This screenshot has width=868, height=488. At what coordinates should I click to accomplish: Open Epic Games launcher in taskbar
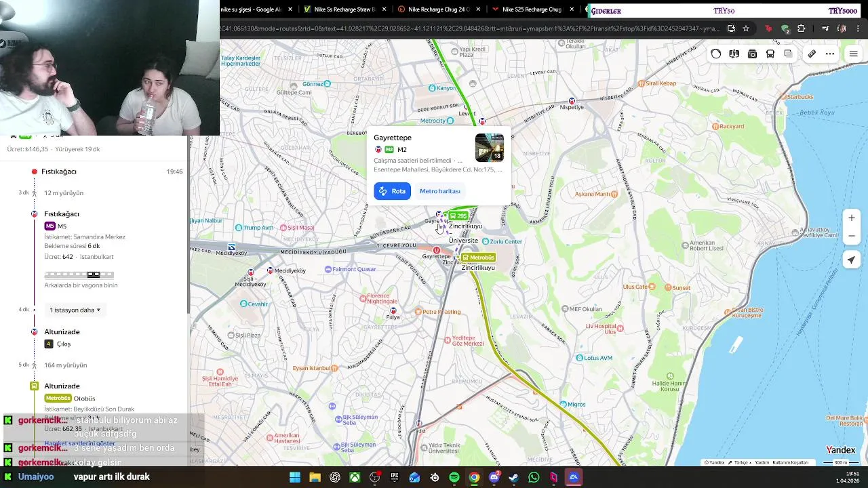tap(395, 477)
